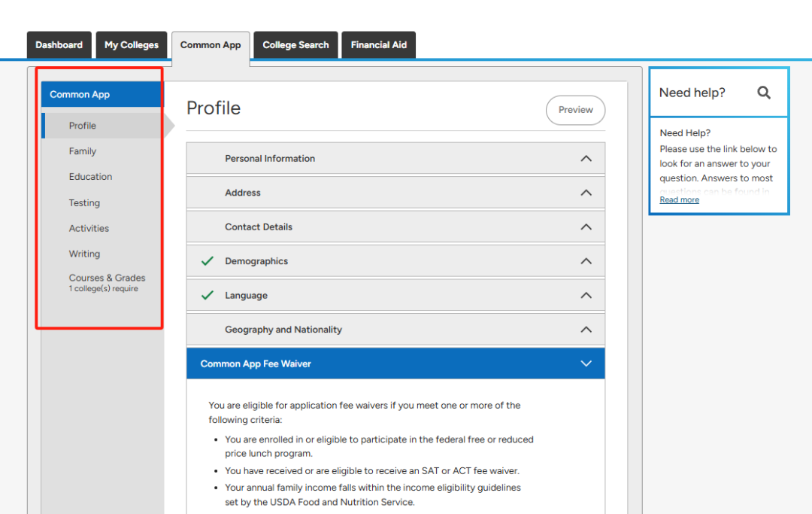Click the Language section green checkmark

click(208, 295)
